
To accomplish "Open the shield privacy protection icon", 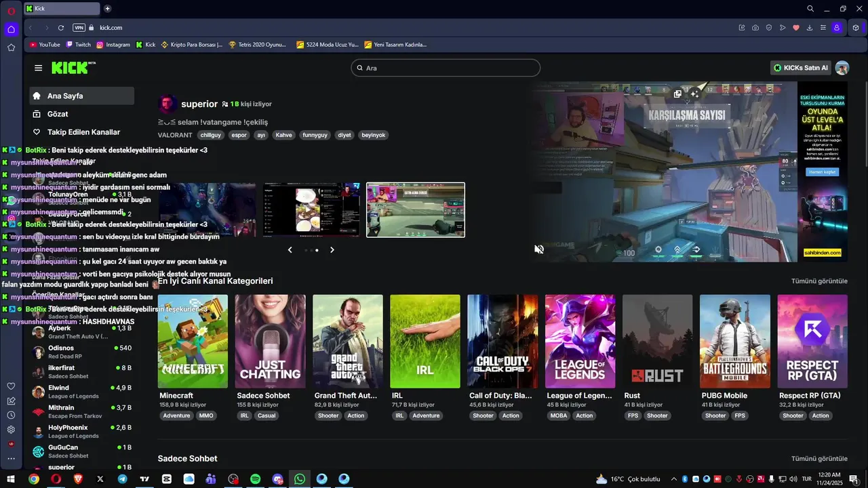I will click(x=769, y=28).
